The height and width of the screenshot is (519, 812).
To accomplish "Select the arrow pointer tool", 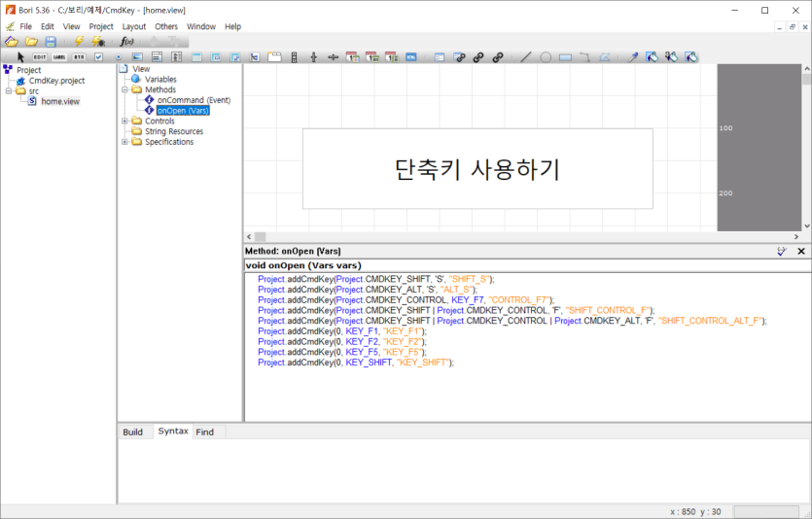I will pos(20,57).
